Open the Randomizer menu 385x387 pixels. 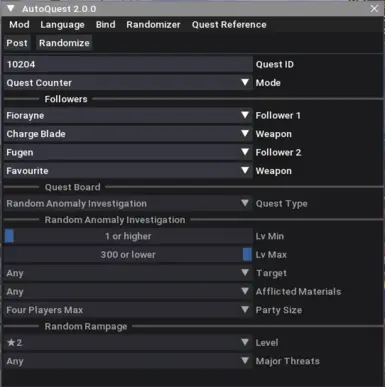point(153,25)
